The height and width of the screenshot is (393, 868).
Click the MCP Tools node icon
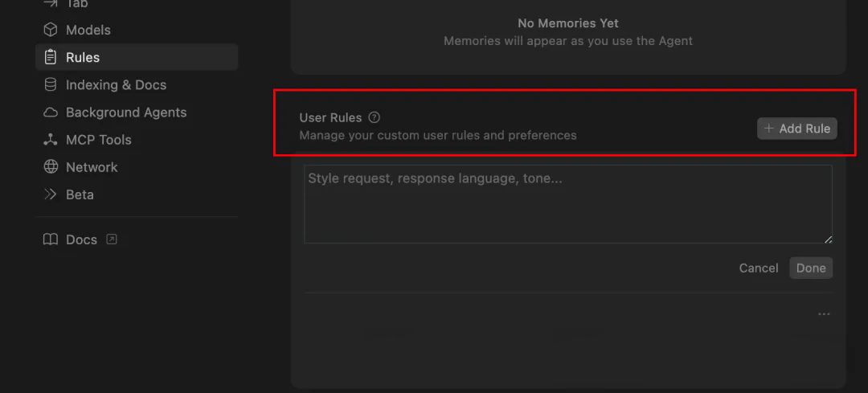(51, 140)
